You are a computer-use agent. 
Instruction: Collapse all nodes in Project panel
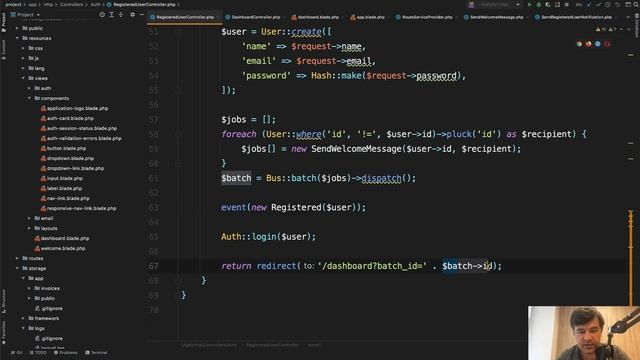pos(121,15)
